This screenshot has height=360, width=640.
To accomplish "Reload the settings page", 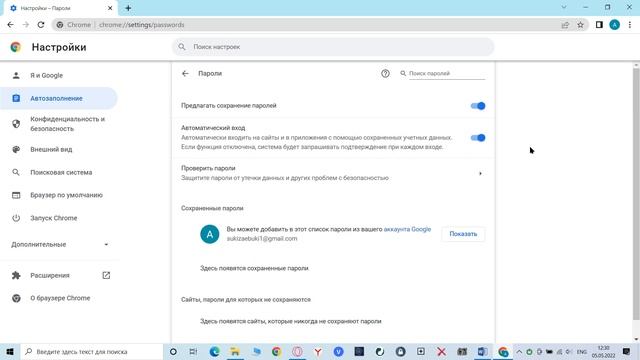I will point(41,25).
